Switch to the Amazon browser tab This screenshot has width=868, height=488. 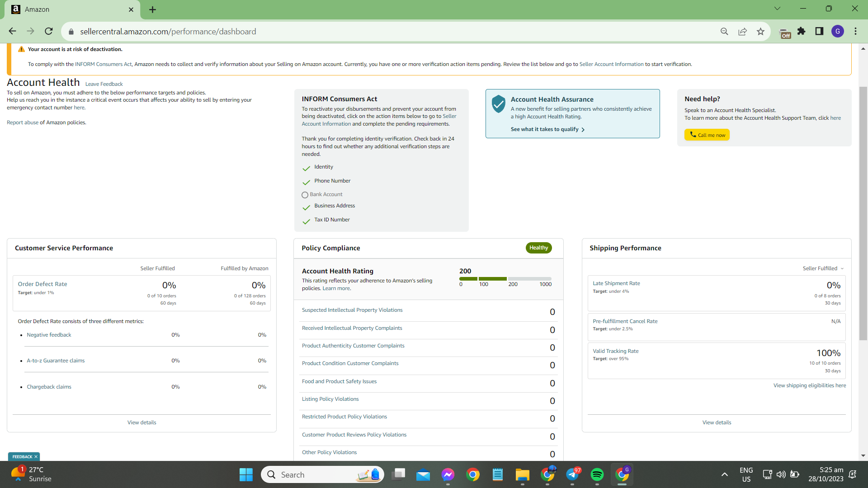point(72,9)
